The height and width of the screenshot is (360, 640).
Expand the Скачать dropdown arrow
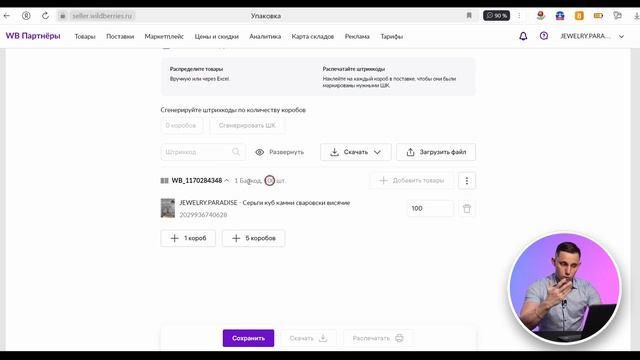coord(378,152)
